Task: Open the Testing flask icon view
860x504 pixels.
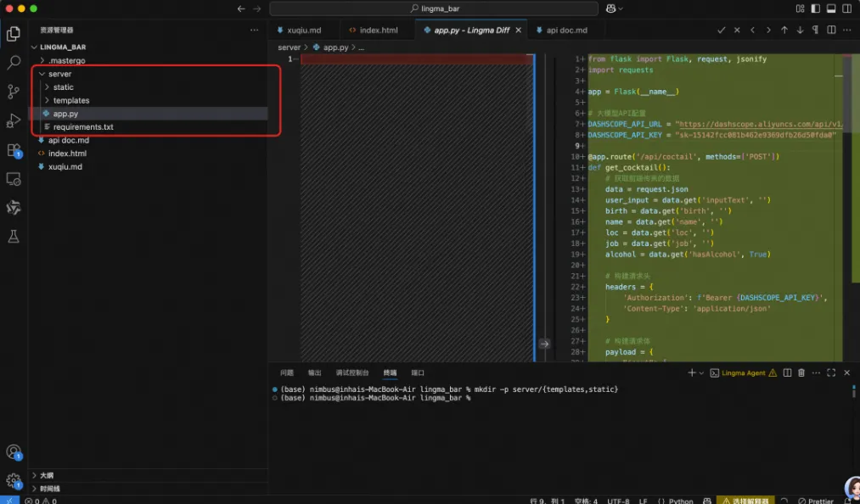Action: (x=14, y=237)
